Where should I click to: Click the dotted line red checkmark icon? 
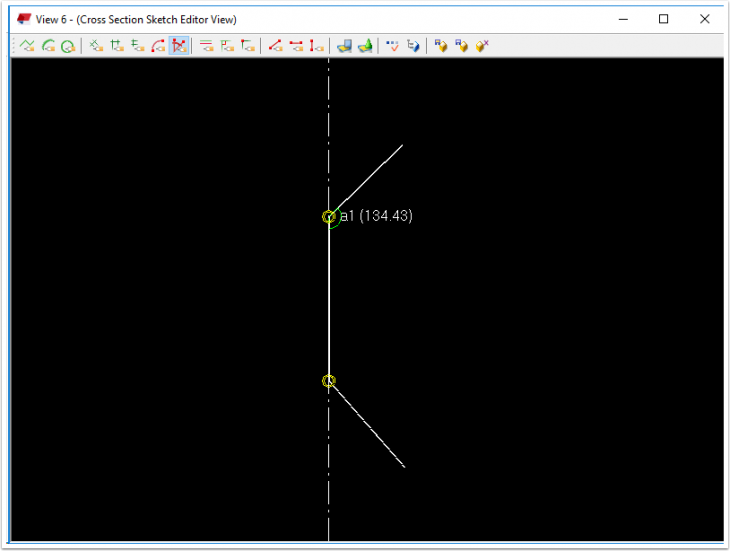[393, 46]
